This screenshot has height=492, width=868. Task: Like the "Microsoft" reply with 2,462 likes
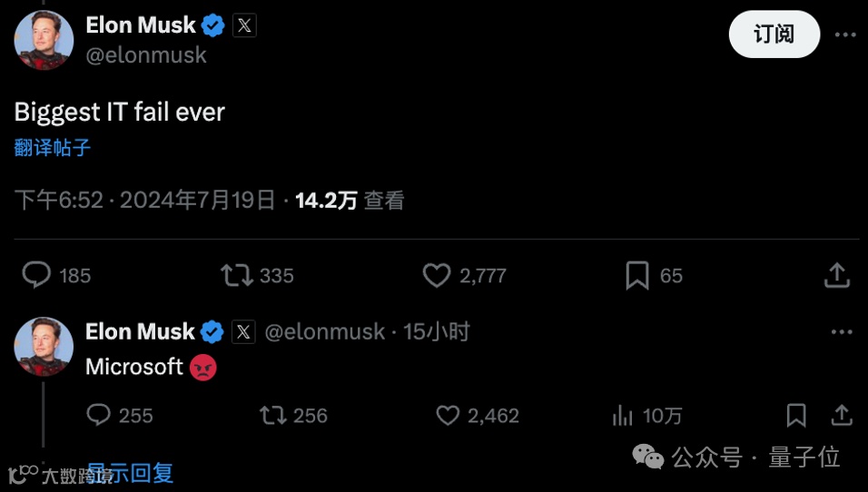(x=448, y=415)
